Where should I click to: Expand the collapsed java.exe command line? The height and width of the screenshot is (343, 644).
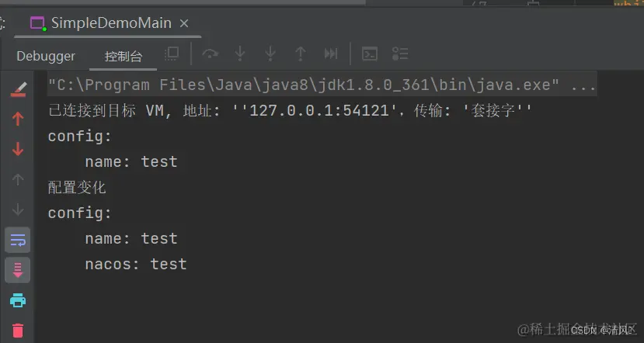click(x=583, y=85)
